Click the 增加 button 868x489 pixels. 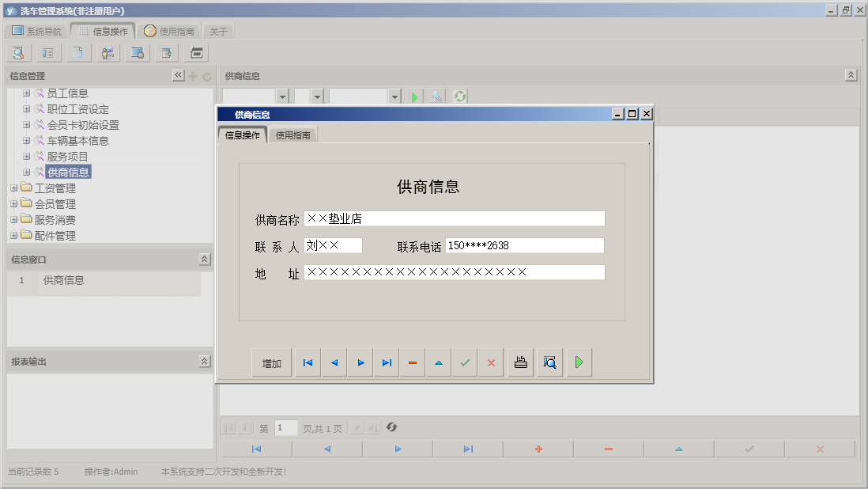(272, 363)
